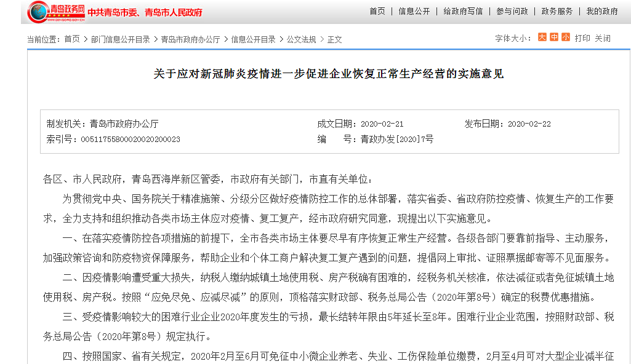Navigate to 首页 in breadcrumb
Image resolution: width=631 pixels, height=364 pixels.
tap(72, 39)
